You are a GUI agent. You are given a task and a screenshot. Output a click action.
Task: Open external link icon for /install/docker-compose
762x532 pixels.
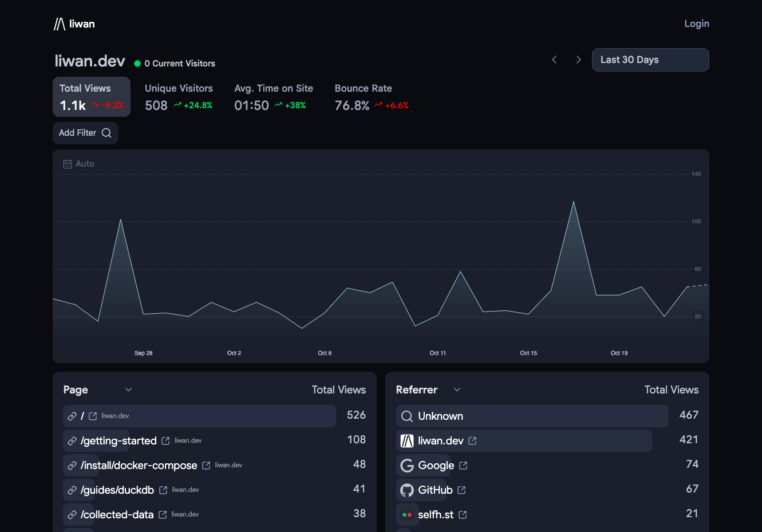[206, 466]
